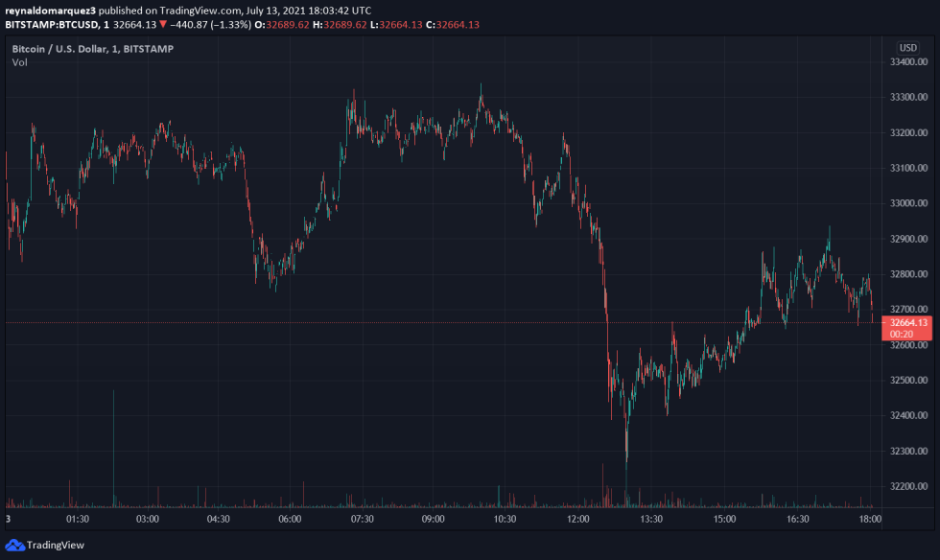Select the 12:00 time axis label

(x=578, y=519)
